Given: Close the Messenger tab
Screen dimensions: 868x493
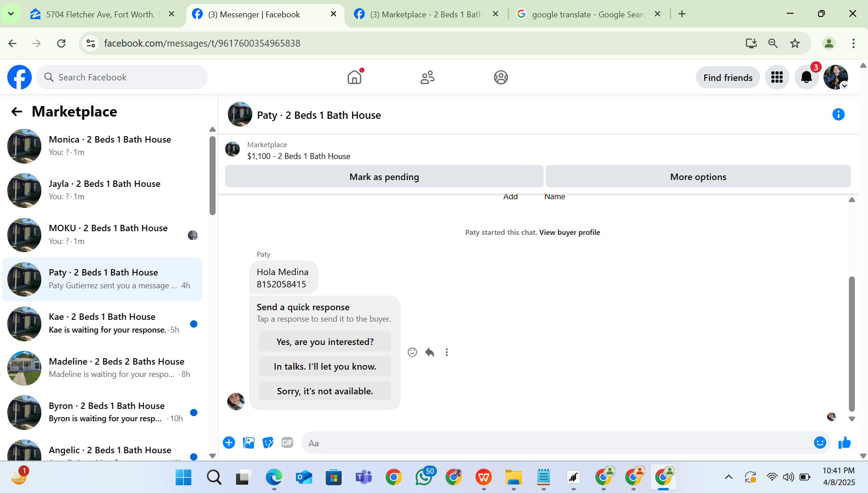Looking at the screenshot, I should 333,14.
